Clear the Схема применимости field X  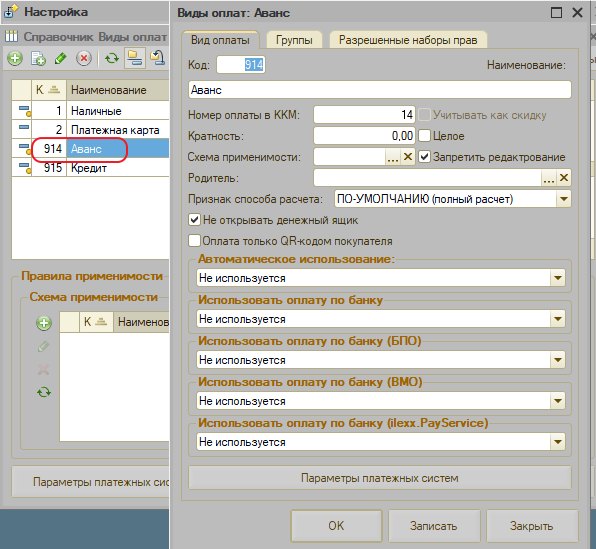coord(408,157)
